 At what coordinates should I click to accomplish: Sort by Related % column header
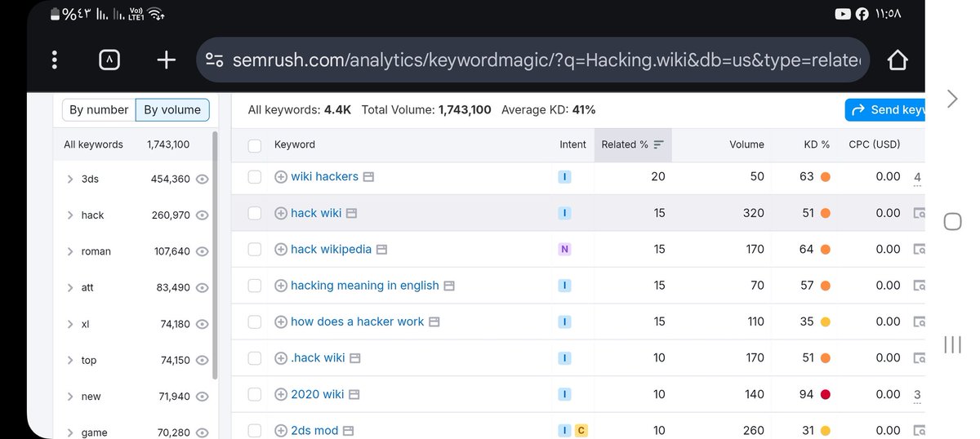click(x=633, y=144)
